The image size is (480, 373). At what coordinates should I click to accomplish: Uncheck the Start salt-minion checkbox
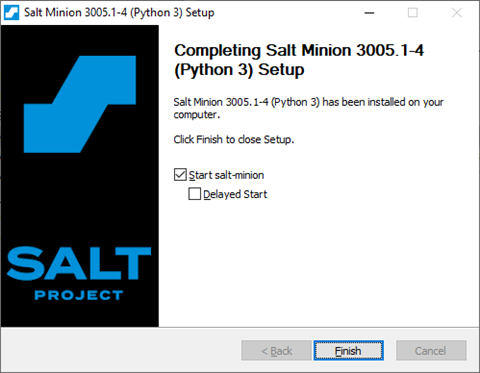pyautogui.click(x=180, y=175)
